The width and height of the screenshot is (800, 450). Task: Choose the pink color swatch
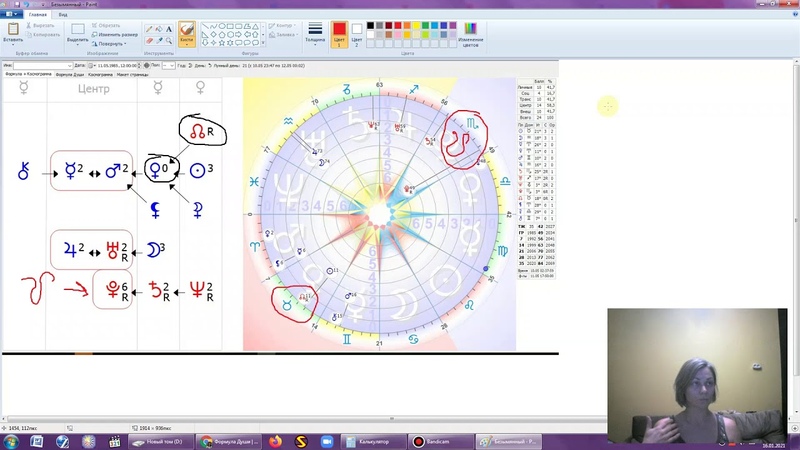point(398,35)
